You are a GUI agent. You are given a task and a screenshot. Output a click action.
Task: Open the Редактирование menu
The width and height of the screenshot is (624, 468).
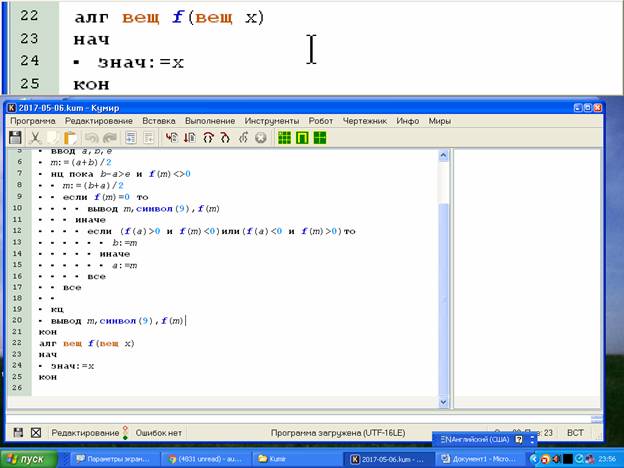click(x=99, y=121)
